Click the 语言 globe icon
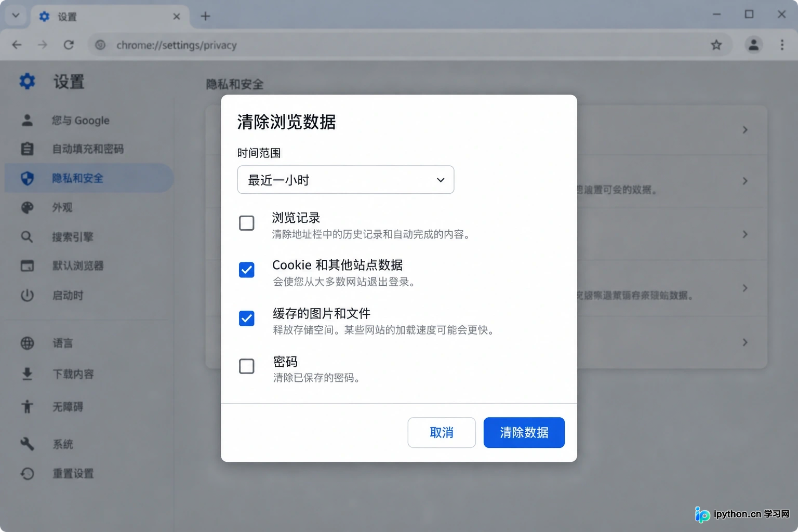Screen dimensions: 798x532 click(x=27, y=343)
